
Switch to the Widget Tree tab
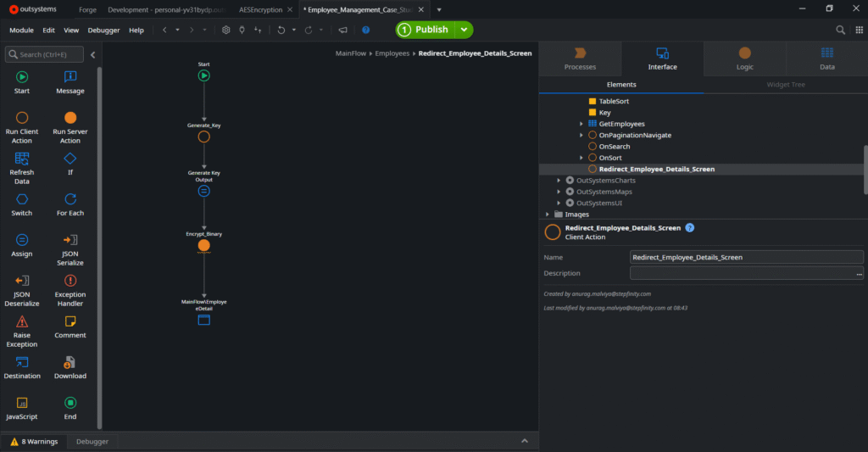click(x=786, y=85)
